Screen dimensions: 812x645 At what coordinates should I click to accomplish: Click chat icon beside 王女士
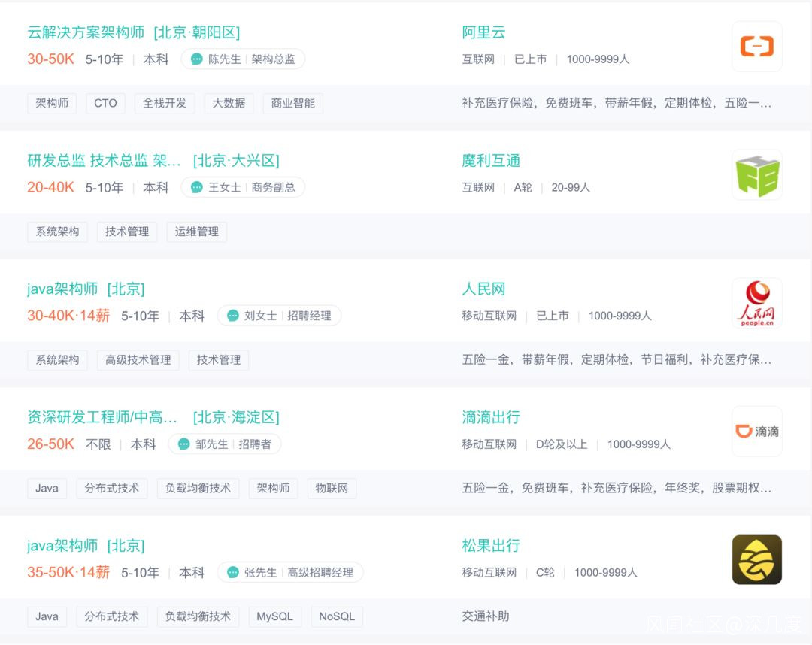(x=197, y=188)
